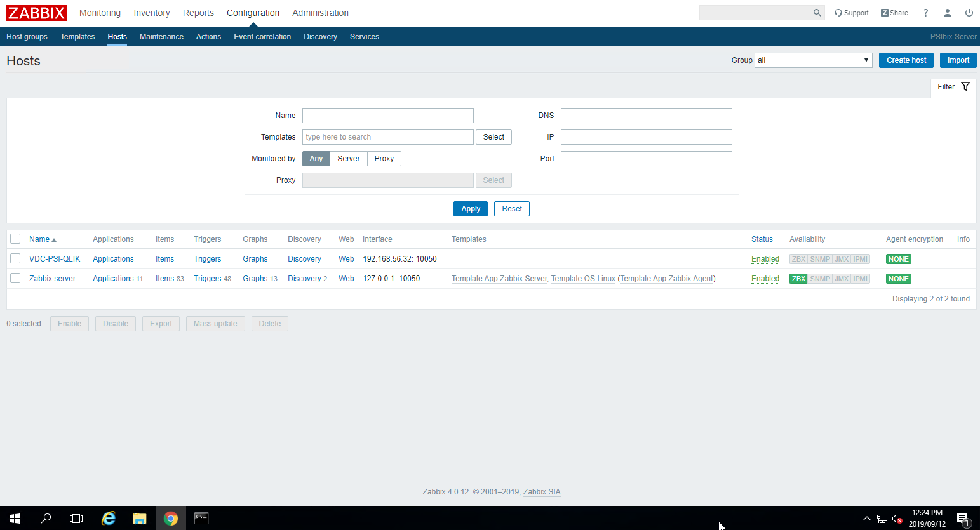Focus the DNS filter field
This screenshot has width=980, height=530.
click(647, 116)
